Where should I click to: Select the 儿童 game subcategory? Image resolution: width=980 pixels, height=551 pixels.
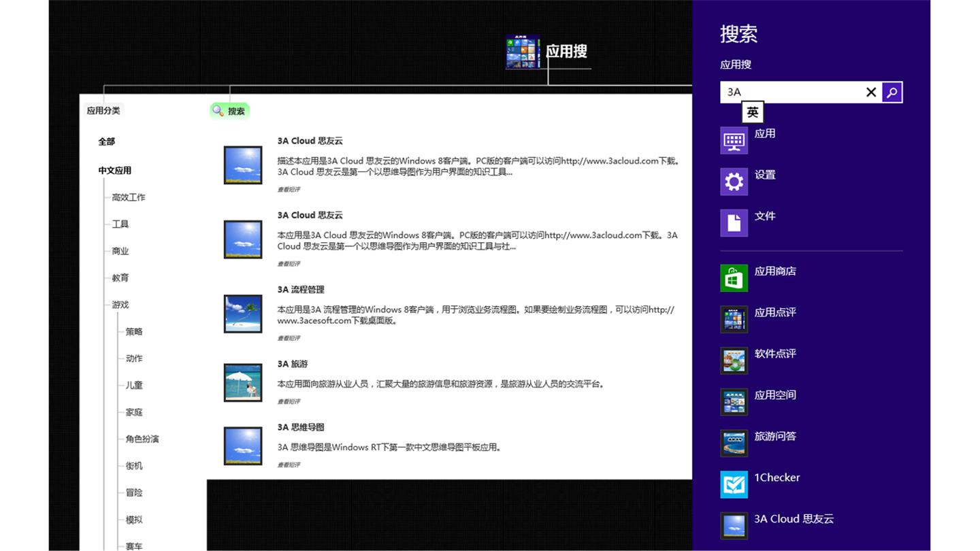coord(134,385)
